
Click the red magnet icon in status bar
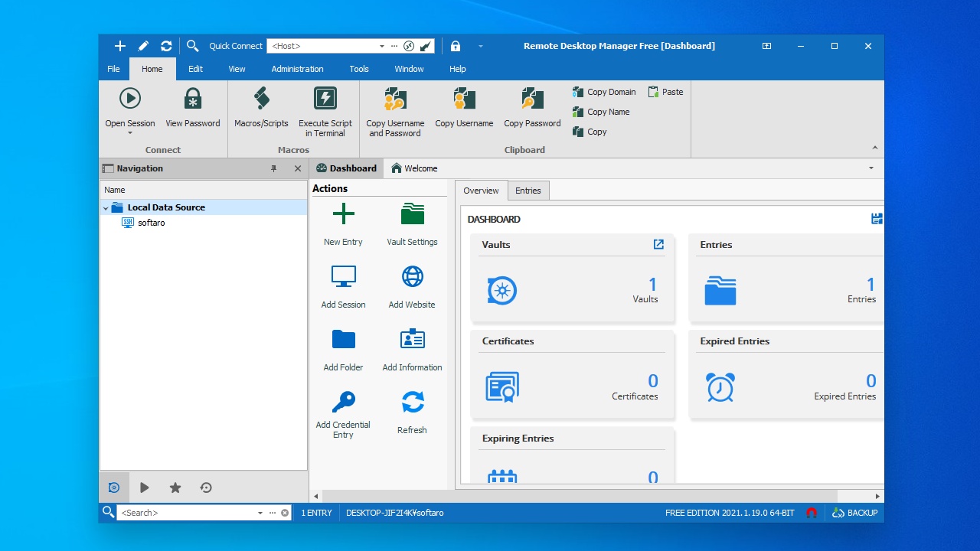tap(812, 513)
